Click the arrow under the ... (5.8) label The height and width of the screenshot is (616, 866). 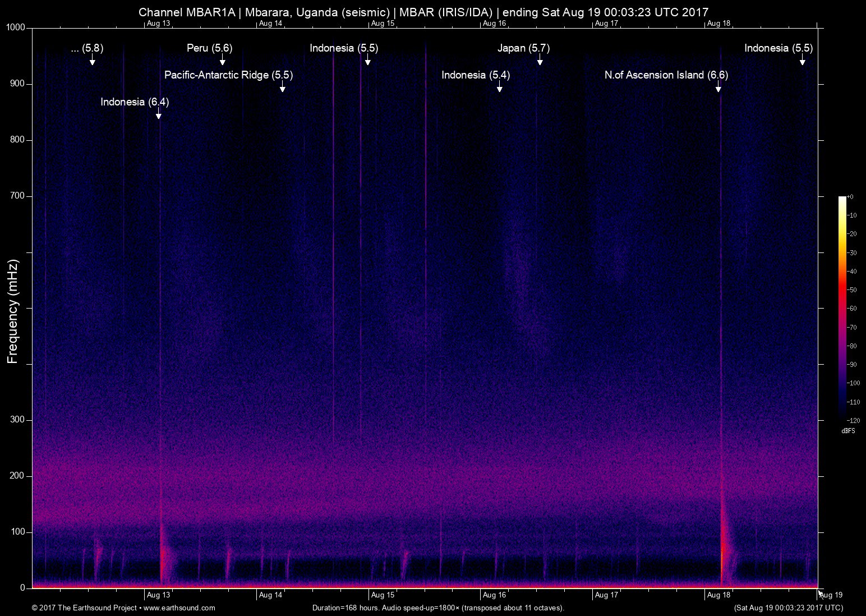[x=93, y=61]
